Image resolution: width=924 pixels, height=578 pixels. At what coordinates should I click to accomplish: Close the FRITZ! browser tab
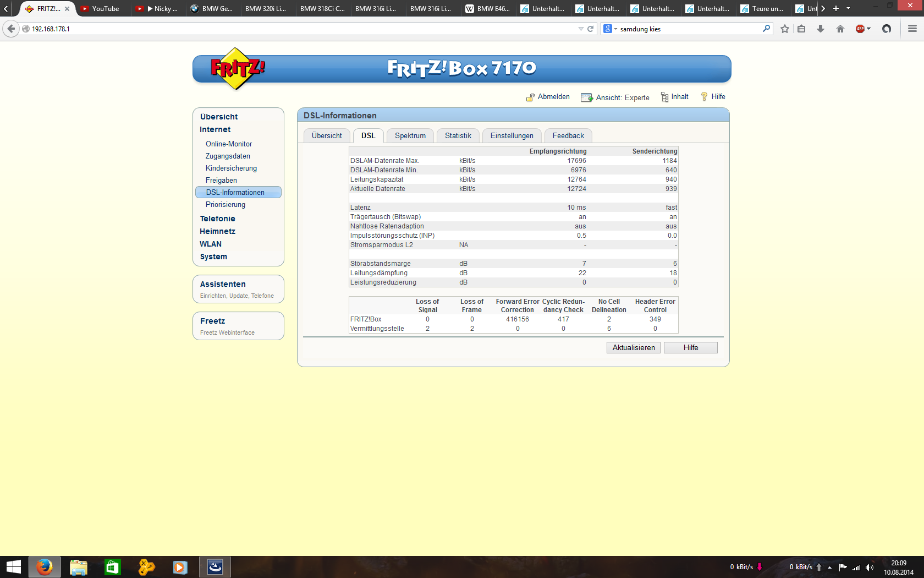pyautogui.click(x=67, y=9)
